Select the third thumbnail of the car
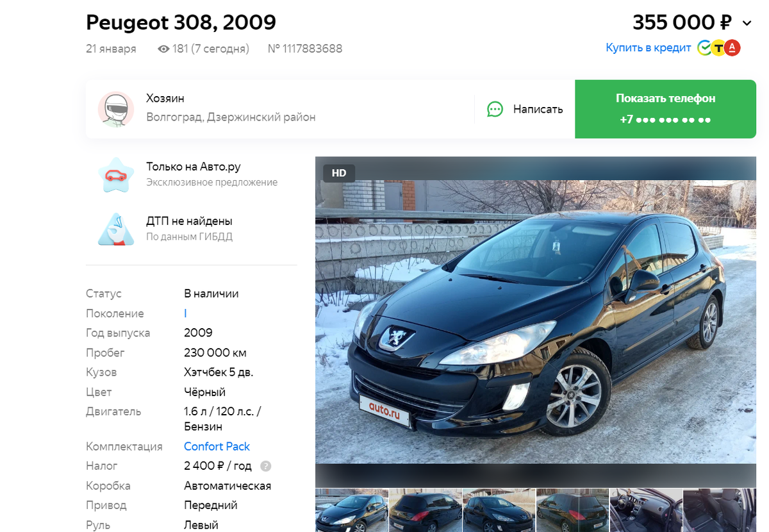 [x=499, y=510]
